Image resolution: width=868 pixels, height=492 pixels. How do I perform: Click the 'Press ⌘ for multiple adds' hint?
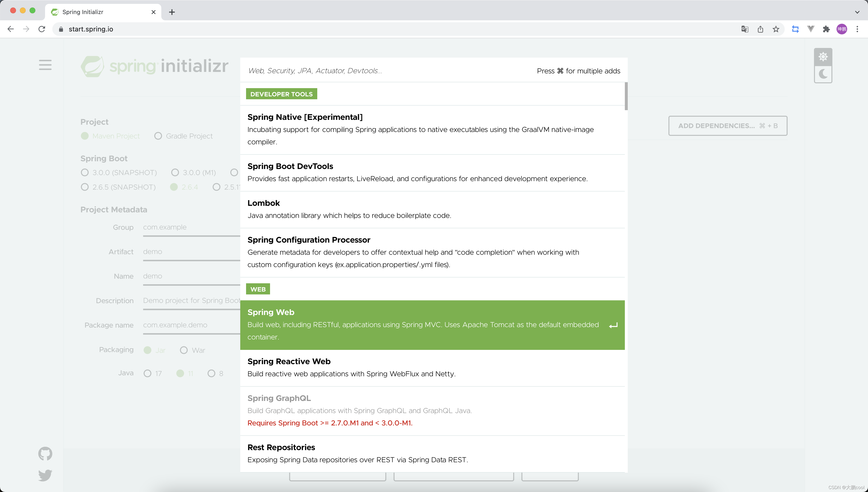click(x=578, y=71)
